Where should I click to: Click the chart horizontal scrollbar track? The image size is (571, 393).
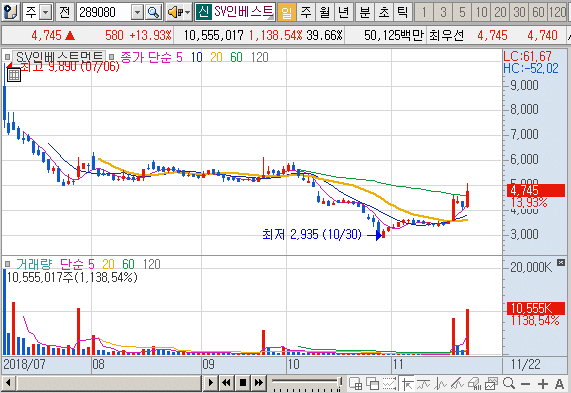tap(109, 383)
